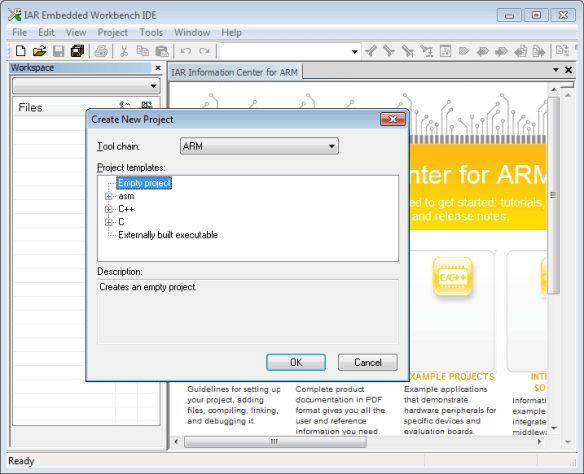The height and width of the screenshot is (474, 584).
Task: Expand the C++ template node
Action: coord(108,209)
